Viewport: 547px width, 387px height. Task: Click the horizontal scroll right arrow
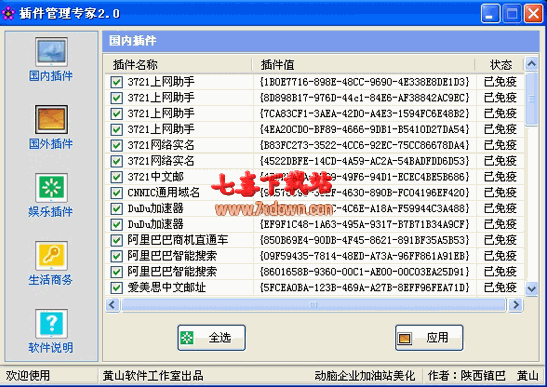click(x=516, y=305)
